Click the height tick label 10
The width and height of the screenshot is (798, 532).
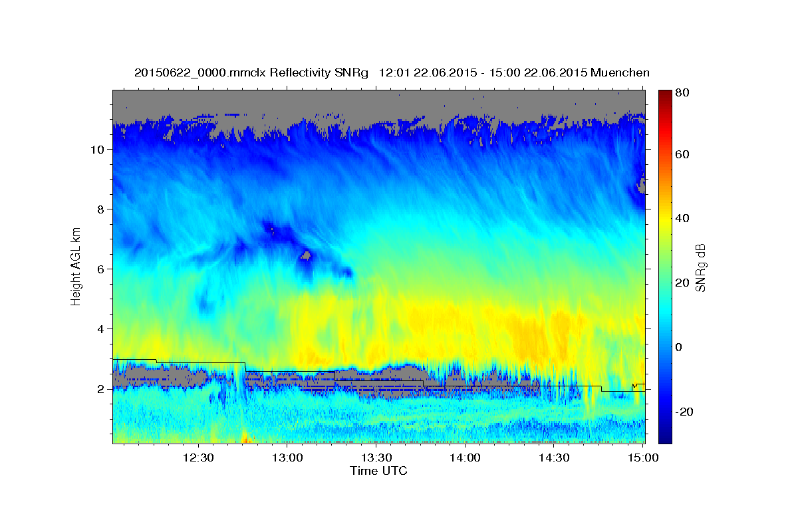tap(96, 150)
